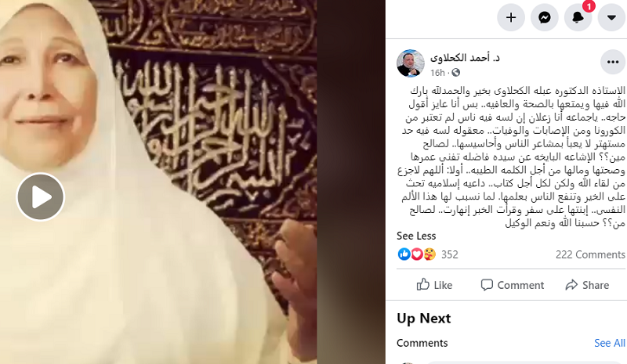Screen dimensions: 627x364
Task: Play the video with the play button
Action: pyautogui.click(x=41, y=196)
